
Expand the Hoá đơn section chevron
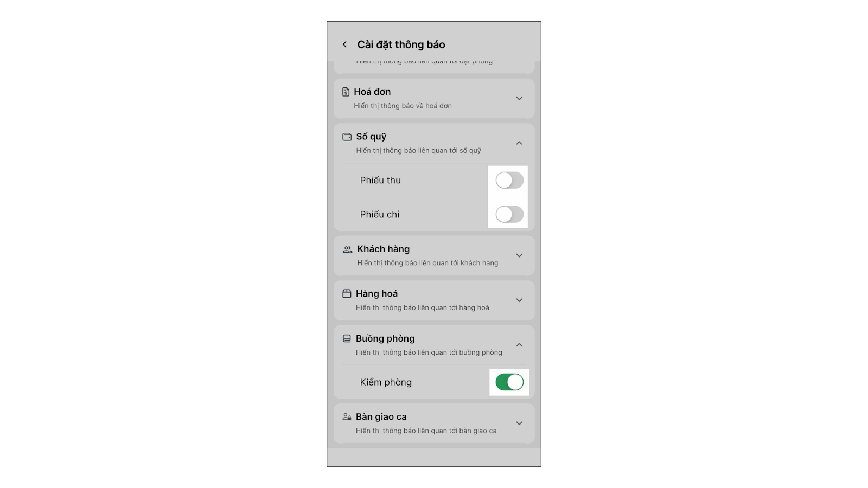pyautogui.click(x=519, y=98)
